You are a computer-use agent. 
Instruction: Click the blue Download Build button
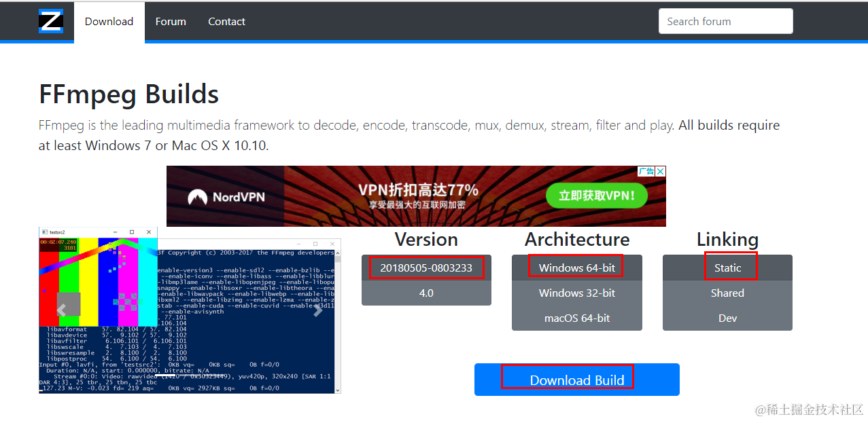pyautogui.click(x=577, y=380)
